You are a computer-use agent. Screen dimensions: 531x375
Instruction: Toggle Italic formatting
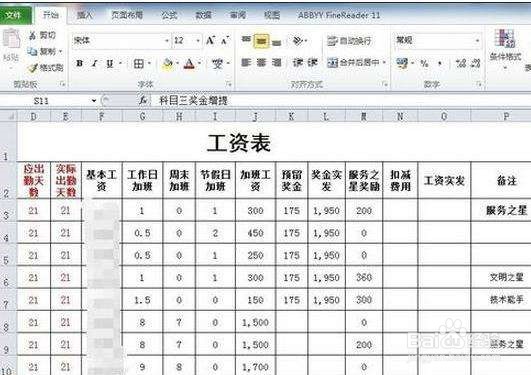[x=95, y=63]
